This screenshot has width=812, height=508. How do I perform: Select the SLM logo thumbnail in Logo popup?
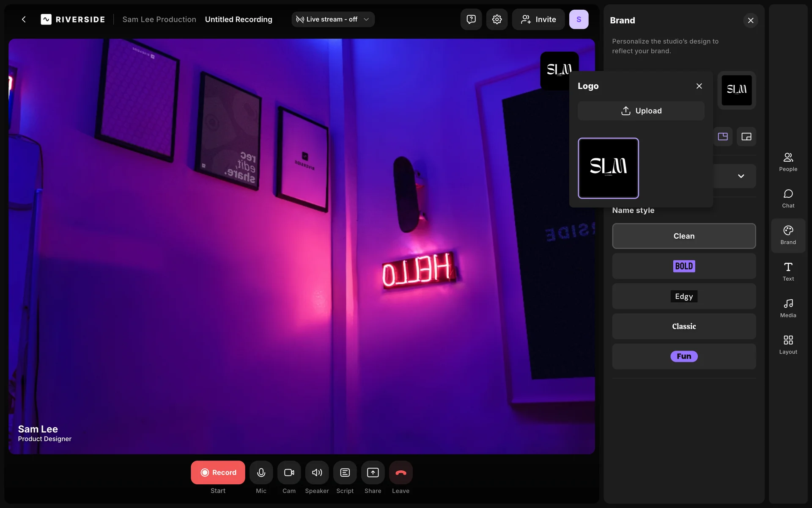pos(608,168)
